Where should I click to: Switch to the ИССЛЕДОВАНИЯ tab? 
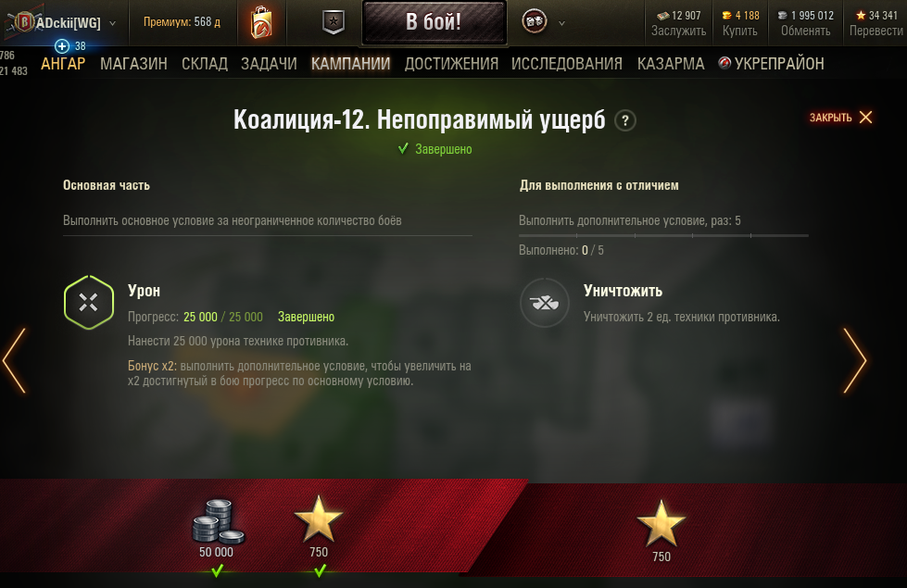(x=567, y=64)
